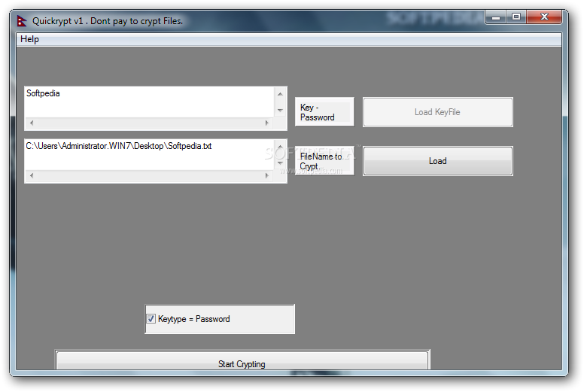Click into the Softpedia.txt file path field
This screenshot has width=584, height=392.
pyautogui.click(x=149, y=155)
